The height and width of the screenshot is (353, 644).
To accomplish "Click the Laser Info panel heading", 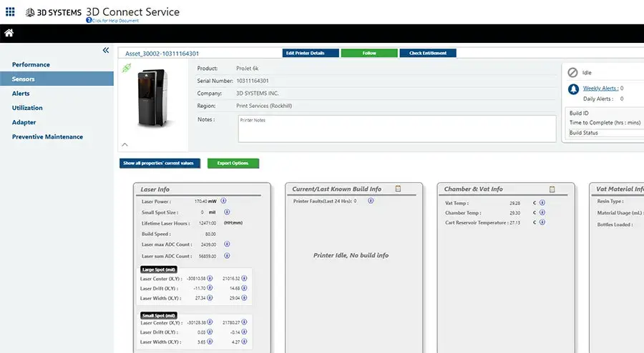I will pos(155,189).
